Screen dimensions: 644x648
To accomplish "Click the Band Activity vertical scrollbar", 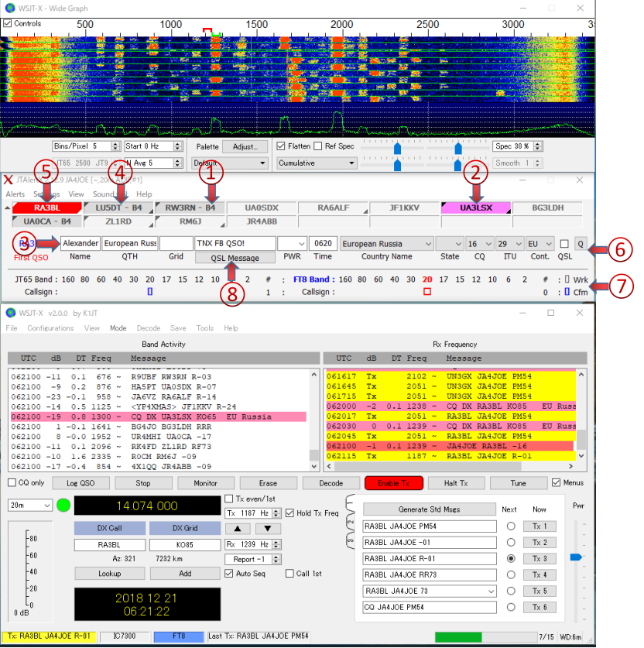I will [x=314, y=420].
